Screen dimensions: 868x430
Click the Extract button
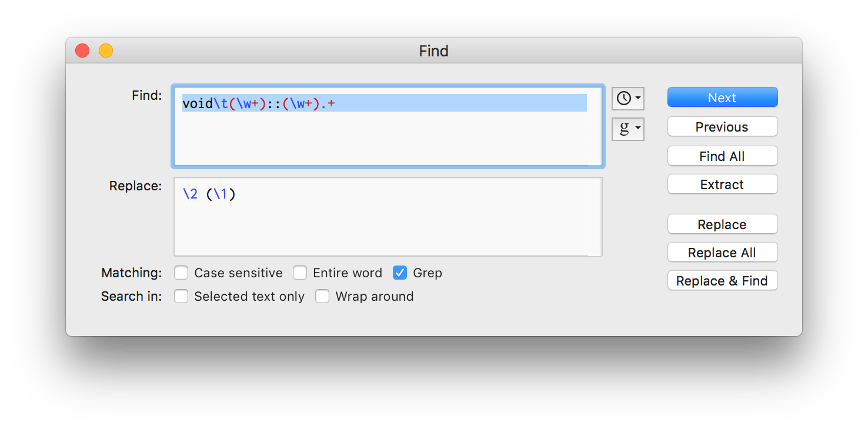coord(722,184)
